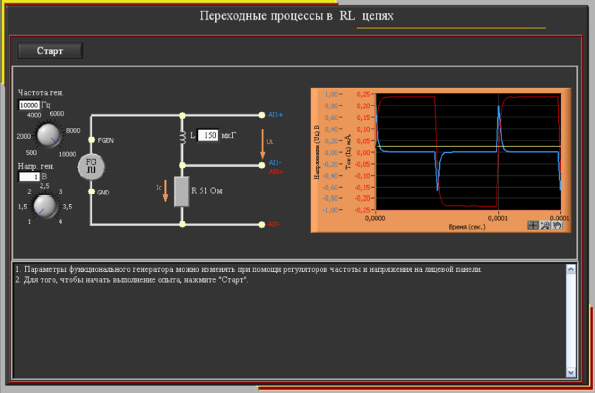This screenshot has width=595, height=393.
Task: Click the inductance L input field showing 150
Action: (208, 135)
